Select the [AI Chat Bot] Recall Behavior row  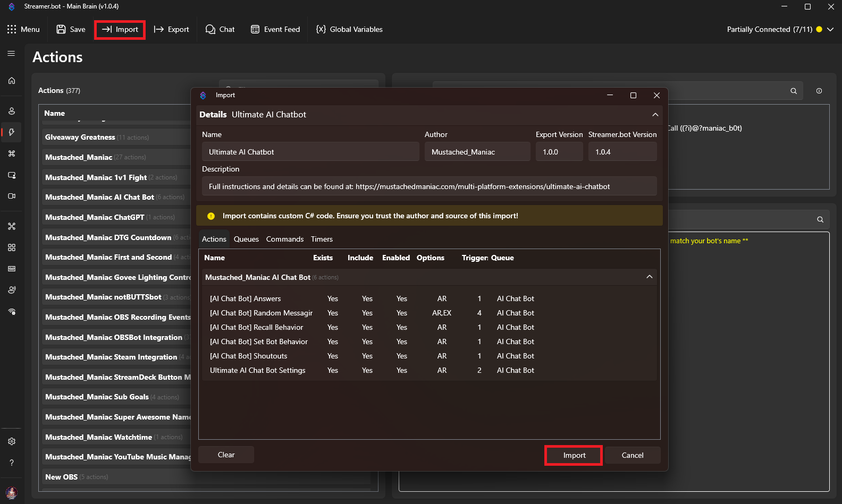tap(430, 327)
